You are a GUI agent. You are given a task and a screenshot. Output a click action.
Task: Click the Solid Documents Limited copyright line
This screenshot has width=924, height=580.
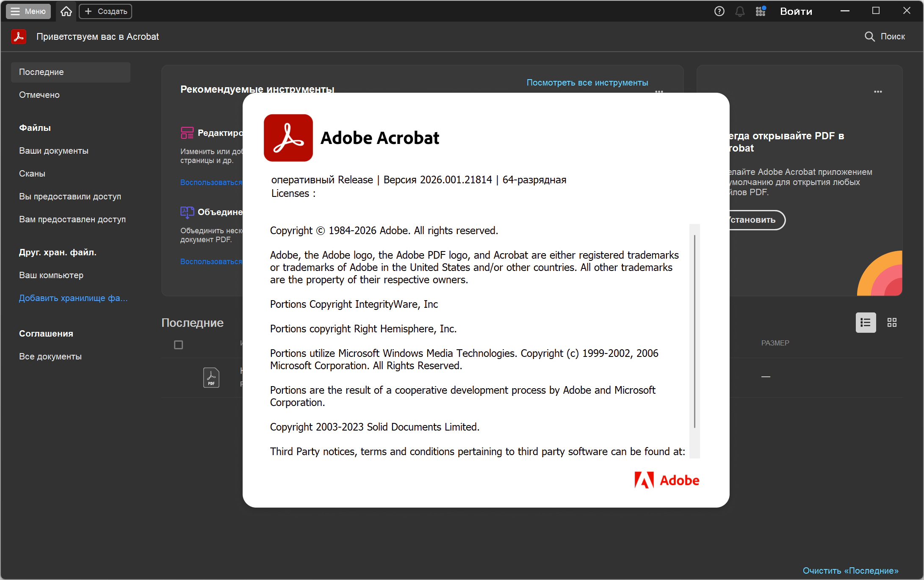375,427
